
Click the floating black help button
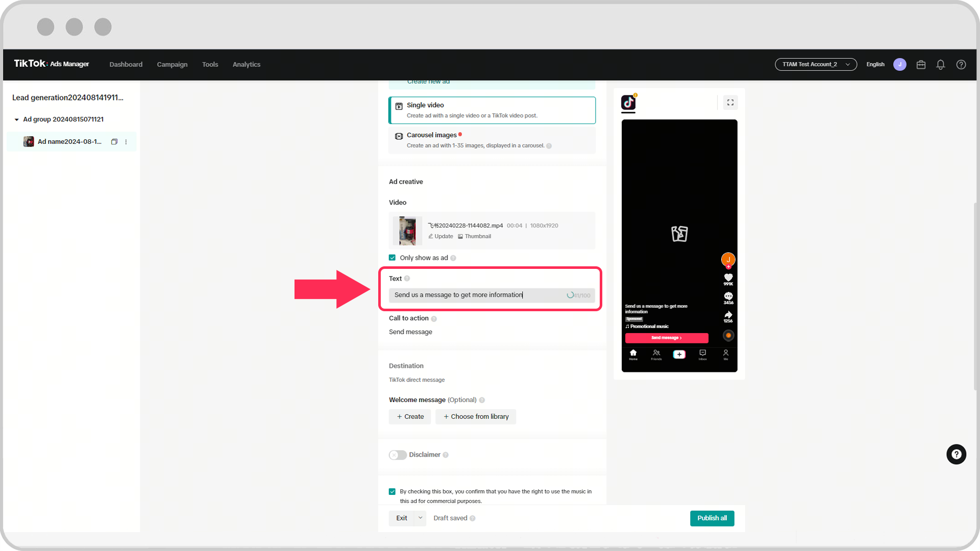coord(956,454)
